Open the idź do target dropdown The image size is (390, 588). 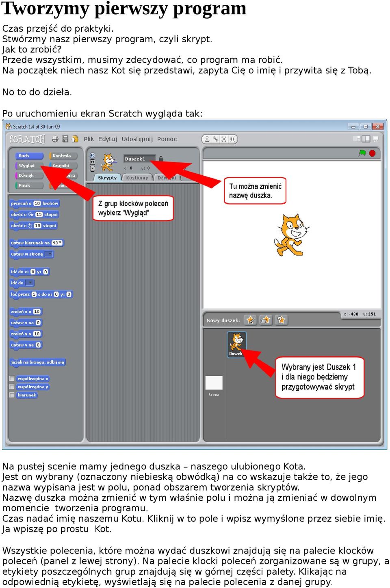(30, 283)
